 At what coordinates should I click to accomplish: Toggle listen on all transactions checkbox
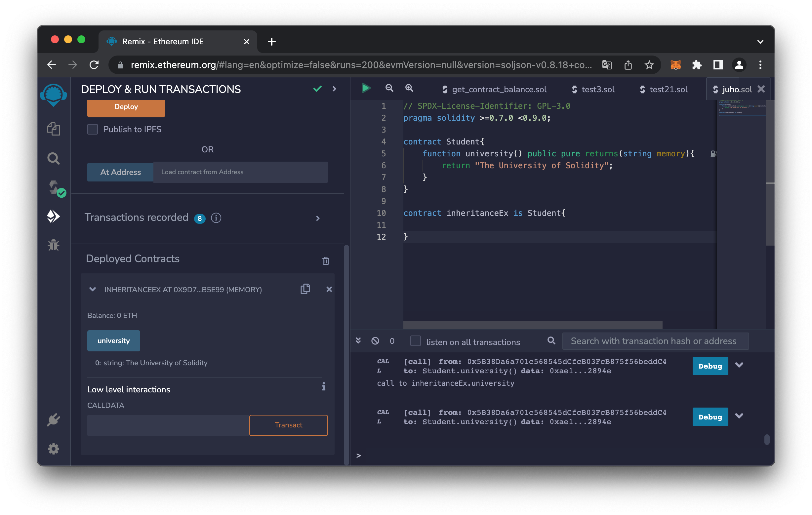click(416, 341)
